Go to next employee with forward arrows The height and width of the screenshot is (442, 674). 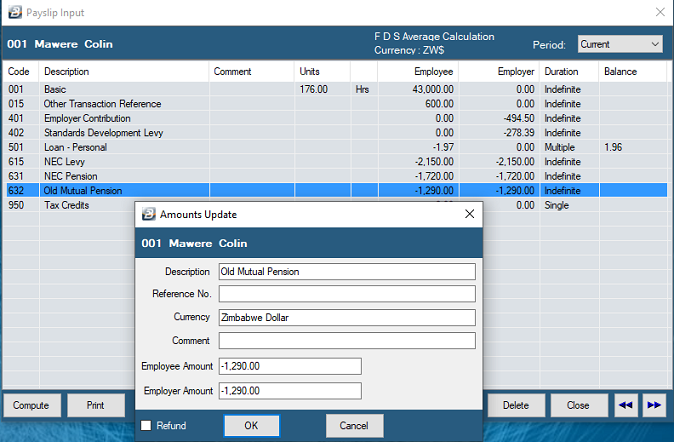coord(654,405)
